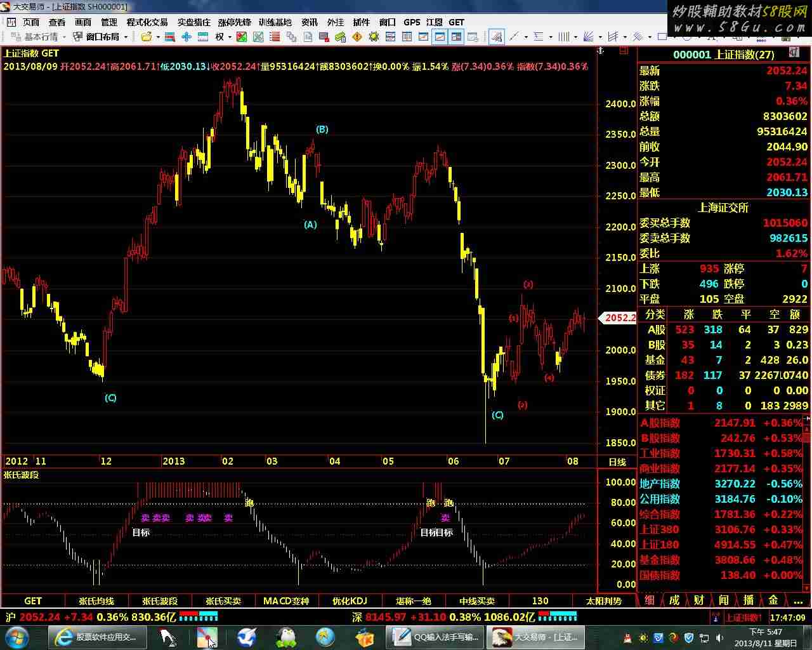812x650 pixels.
Task: Select the 金 tab in side panel
Action: coord(773,600)
